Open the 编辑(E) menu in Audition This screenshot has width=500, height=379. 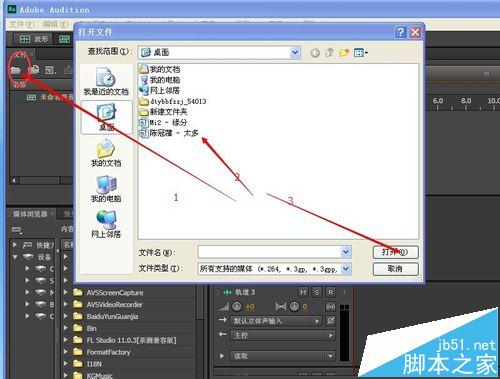pos(55,24)
